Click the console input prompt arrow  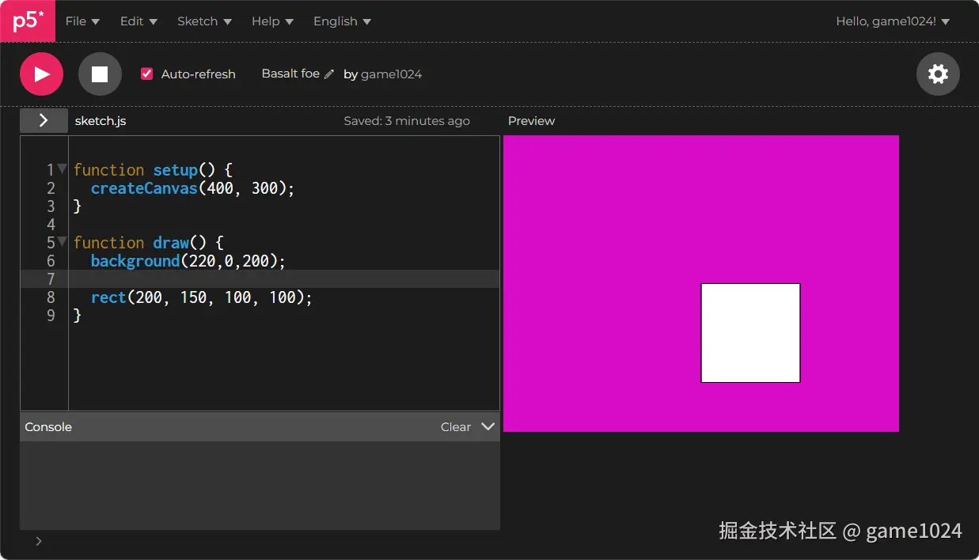tap(39, 541)
